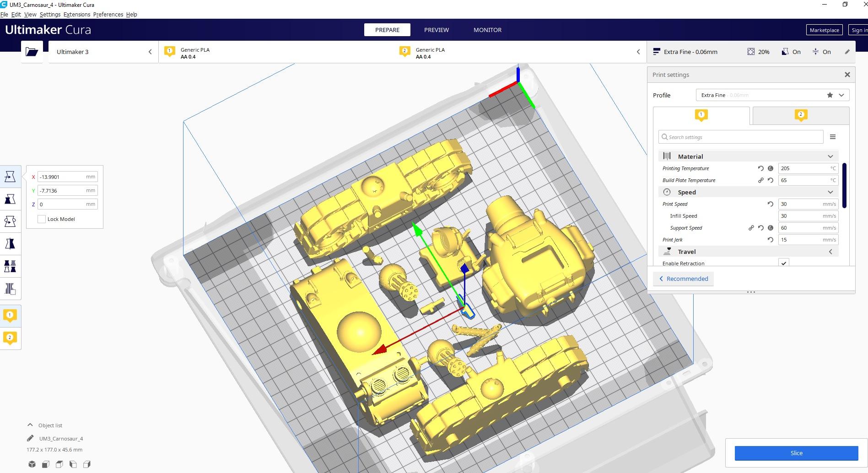Reset the Printing Temperature value
The image size is (868, 473).
click(x=761, y=168)
